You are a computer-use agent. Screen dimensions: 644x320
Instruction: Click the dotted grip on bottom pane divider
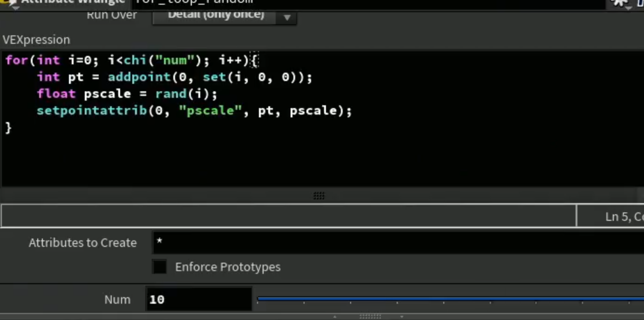point(370,317)
